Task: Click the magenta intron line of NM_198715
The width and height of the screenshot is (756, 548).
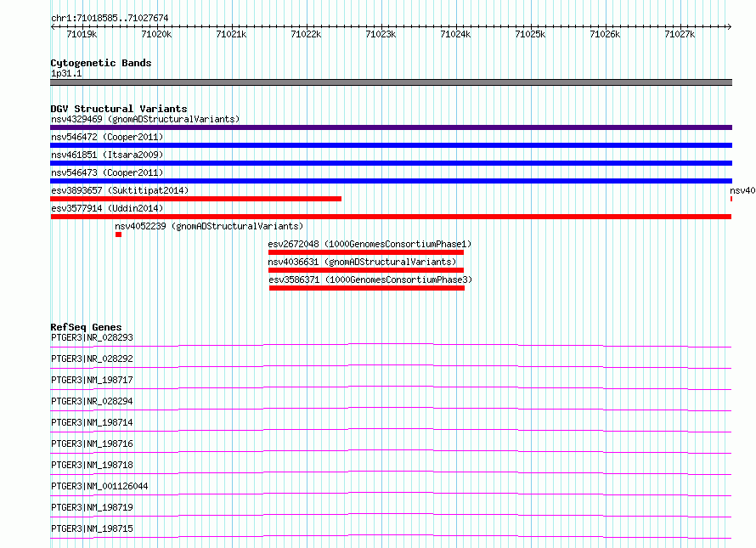Action: coord(391,535)
